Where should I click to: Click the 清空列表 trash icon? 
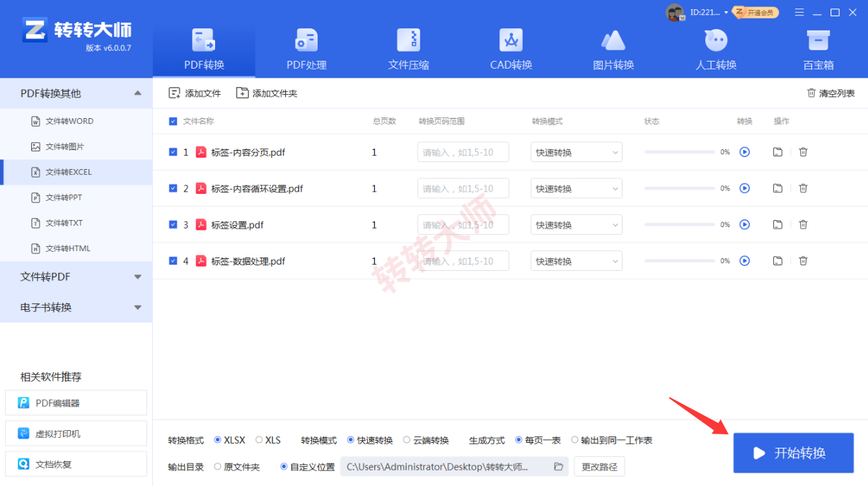pos(811,93)
